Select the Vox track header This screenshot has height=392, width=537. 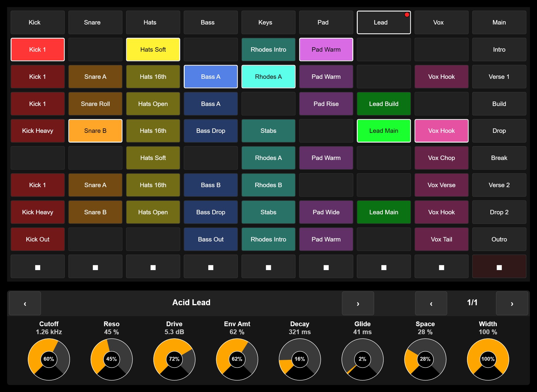coord(441,22)
